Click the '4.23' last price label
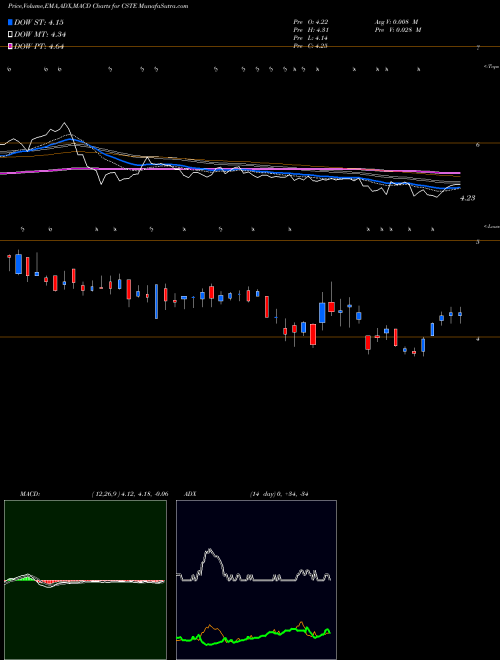Screen dimensions: 500x660 click(467, 198)
